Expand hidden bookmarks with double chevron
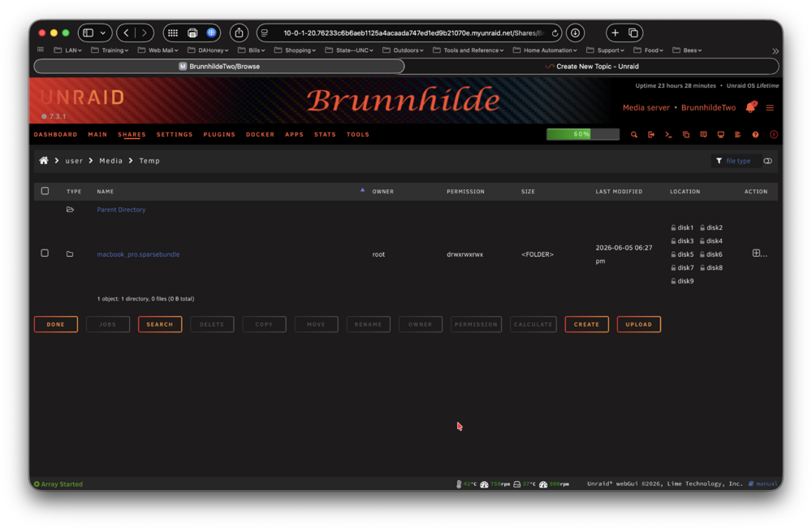The width and height of the screenshot is (812, 529). [775, 50]
